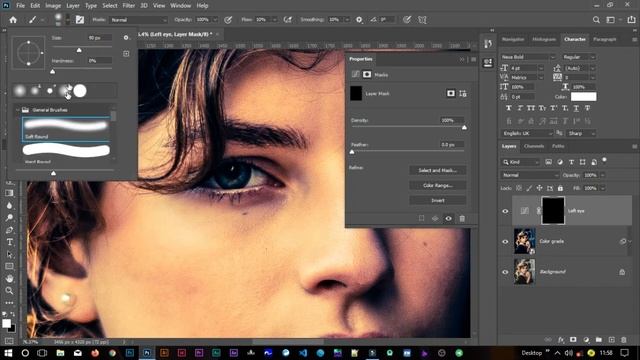Screen dimensions: 640x360
Task: Click the Invert button
Action: [438, 200]
